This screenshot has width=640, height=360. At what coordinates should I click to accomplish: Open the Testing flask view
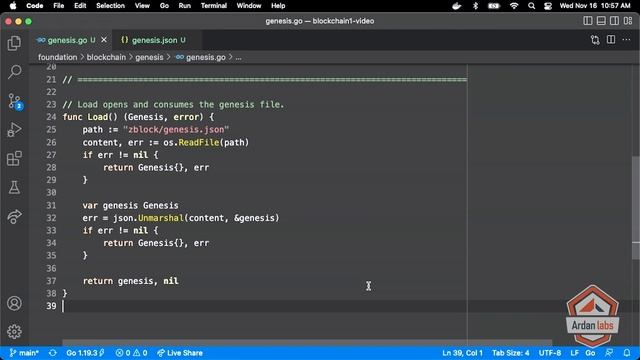[14, 187]
